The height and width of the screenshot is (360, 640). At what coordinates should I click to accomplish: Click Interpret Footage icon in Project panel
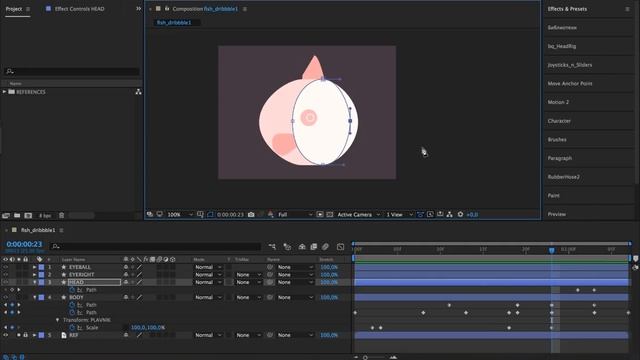click(x=6, y=216)
